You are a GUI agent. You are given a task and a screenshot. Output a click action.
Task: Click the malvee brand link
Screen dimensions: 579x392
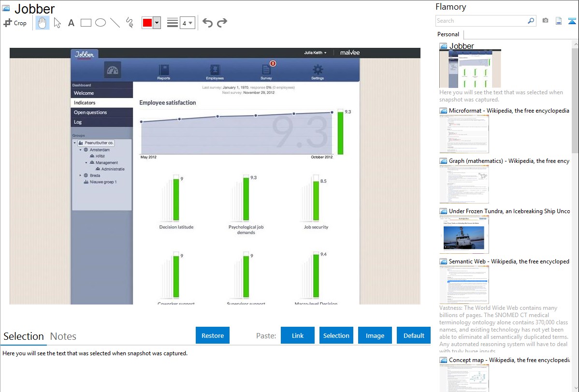350,53
